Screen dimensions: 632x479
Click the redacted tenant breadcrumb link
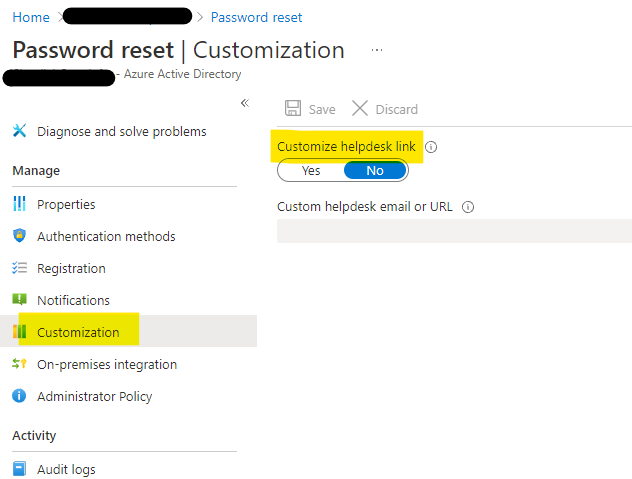tap(127, 16)
